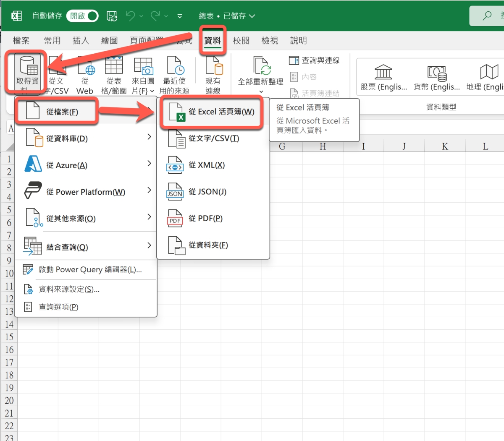This screenshot has width=504, height=441.
Task: Select 從 PDF(P) in submenu
Action: tap(213, 219)
